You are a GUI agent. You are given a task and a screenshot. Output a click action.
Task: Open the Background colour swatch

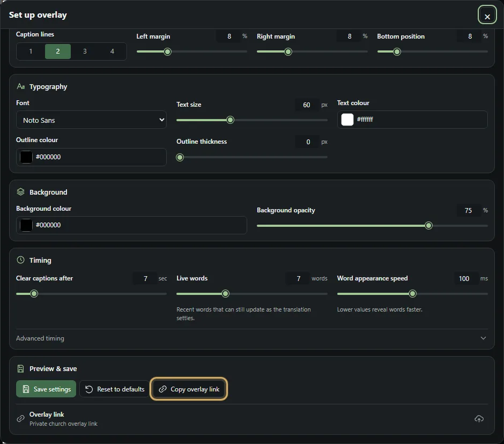pos(26,225)
